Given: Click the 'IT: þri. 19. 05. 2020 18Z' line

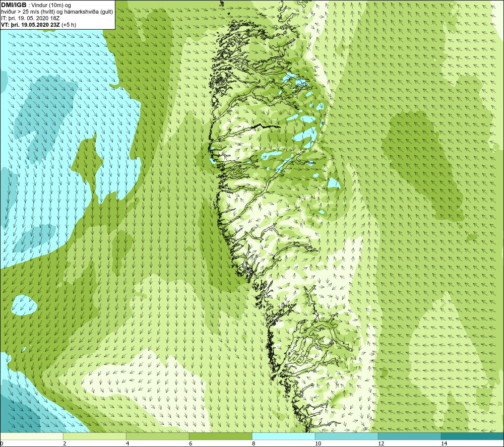Looking at the screenshot, I should 30,18.
